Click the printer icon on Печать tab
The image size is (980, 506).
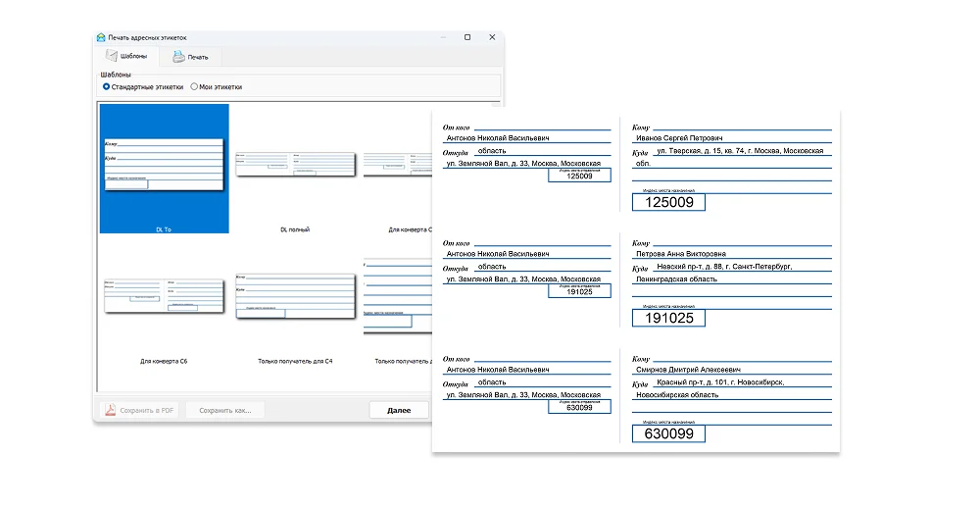coord(178,57)
